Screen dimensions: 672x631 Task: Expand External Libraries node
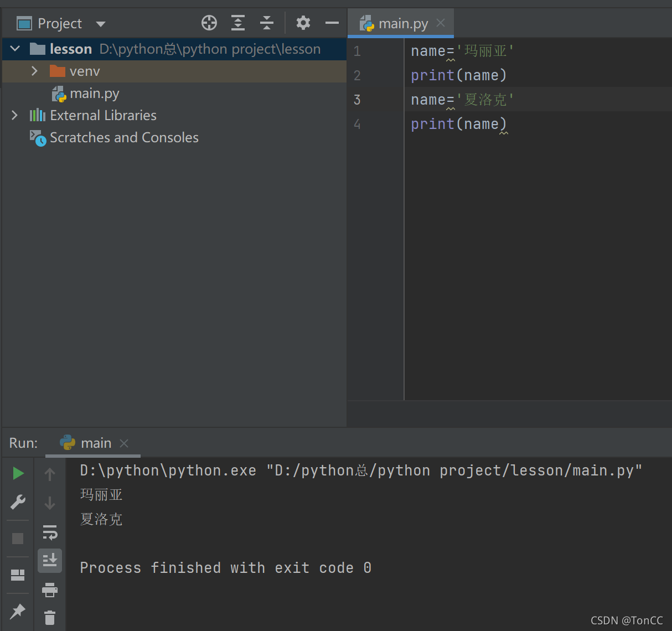click(x=15, y=115)
